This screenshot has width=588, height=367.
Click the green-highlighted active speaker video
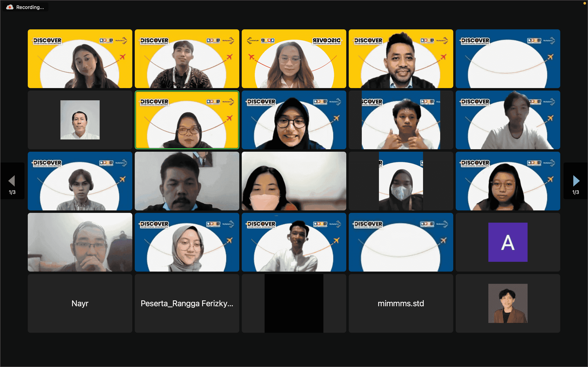pyautogui.click(x=187, y=120)
